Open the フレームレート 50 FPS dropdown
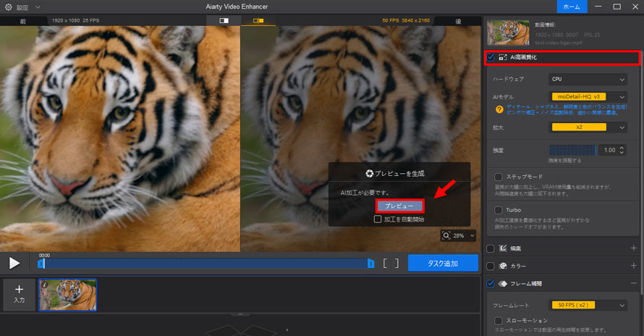644x336 pixels. point(588,305)
